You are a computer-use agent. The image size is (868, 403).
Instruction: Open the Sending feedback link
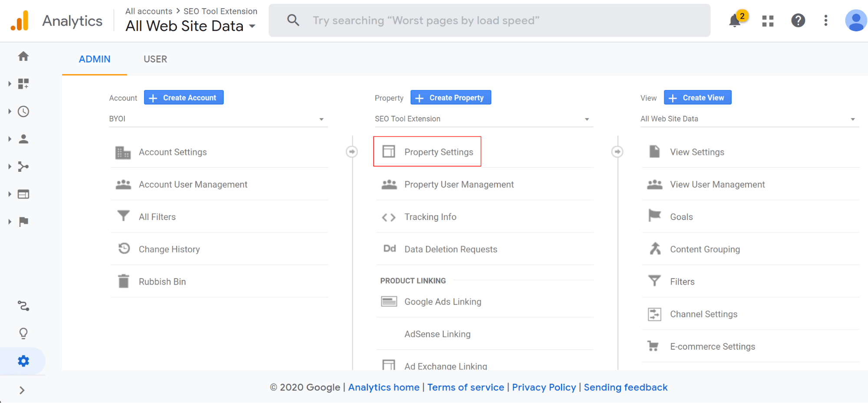click(x=625, y=387)
